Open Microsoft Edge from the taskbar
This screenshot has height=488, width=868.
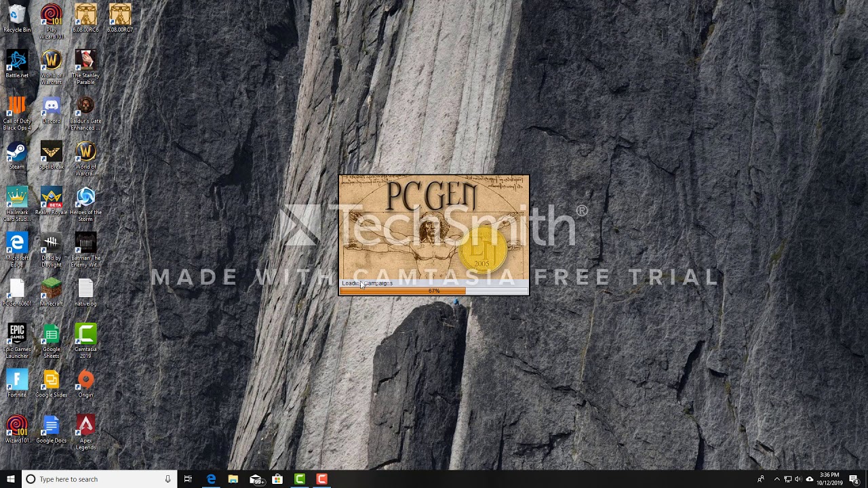(211, 479)
